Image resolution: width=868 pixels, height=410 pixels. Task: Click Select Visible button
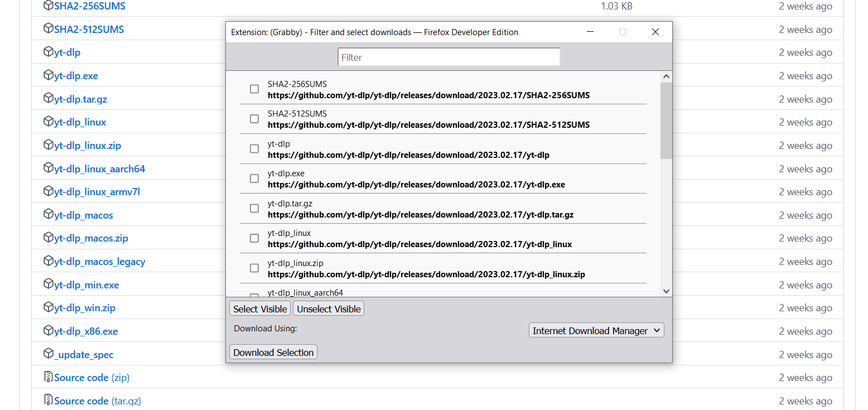pyautogui.click(x=260, y=309)
